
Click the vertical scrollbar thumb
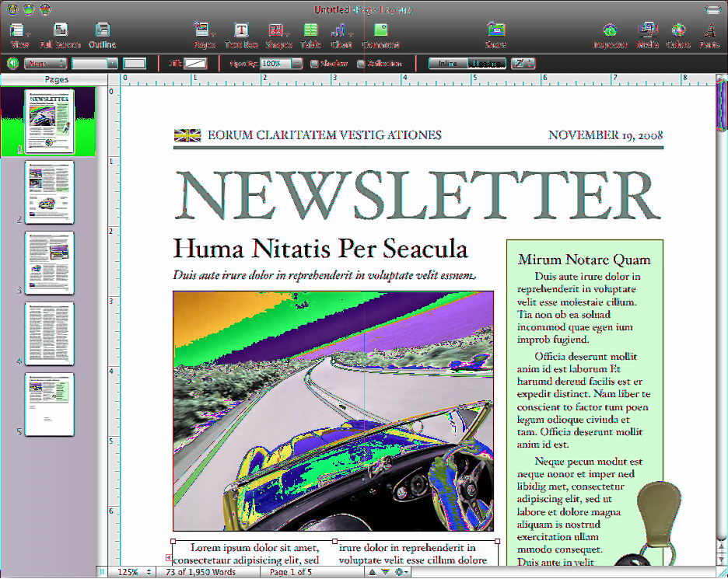[722, 106]
